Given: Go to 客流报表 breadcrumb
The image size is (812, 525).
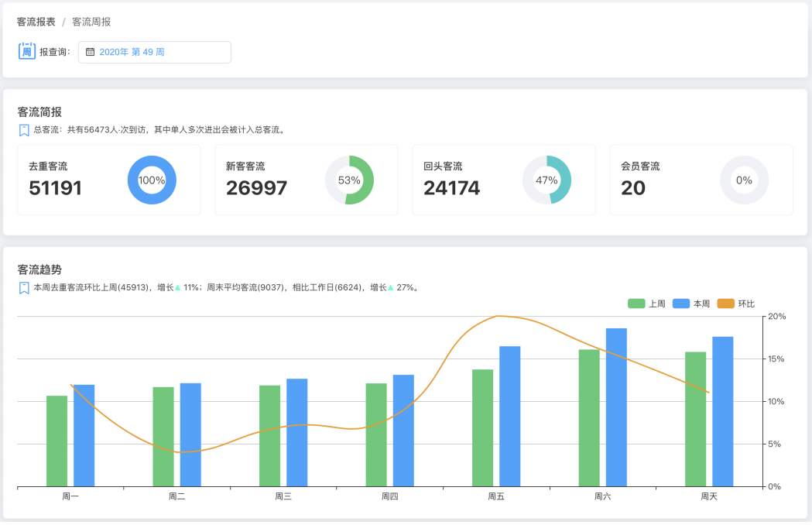Looking at the screenshot, I should (36, 22).
